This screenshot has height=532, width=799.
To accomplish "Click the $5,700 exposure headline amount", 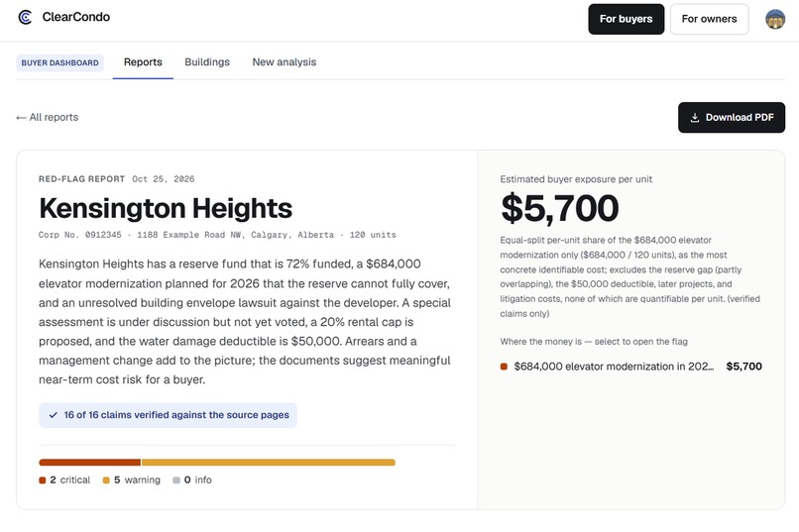I will pos(559,208).
